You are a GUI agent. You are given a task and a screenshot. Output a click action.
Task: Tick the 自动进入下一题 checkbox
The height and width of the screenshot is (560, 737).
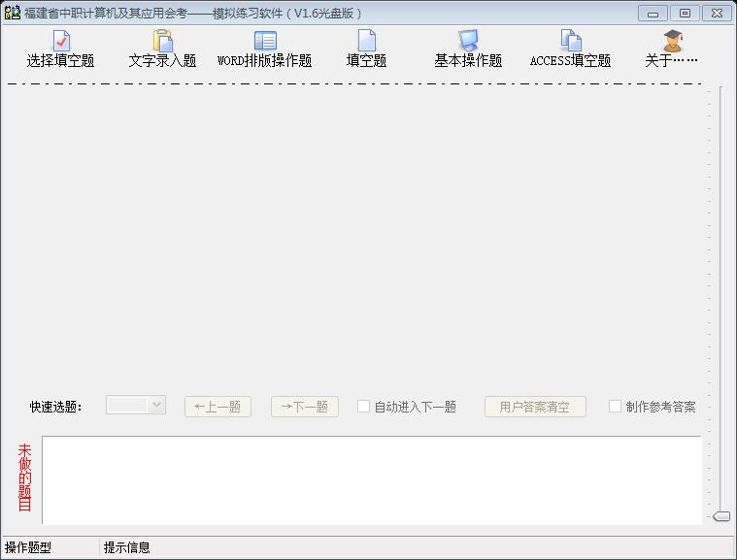[x=363, y=406]
